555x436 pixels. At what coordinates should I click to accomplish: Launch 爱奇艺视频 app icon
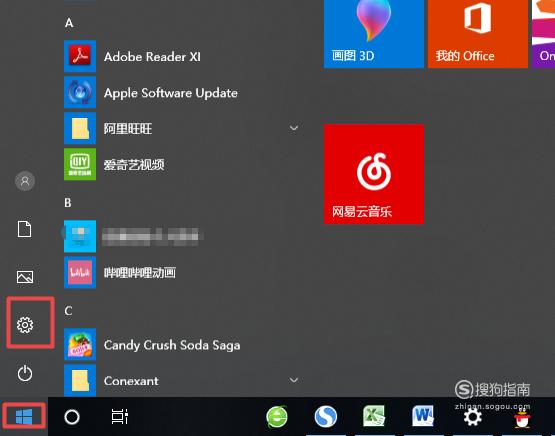tap(80, 164)
